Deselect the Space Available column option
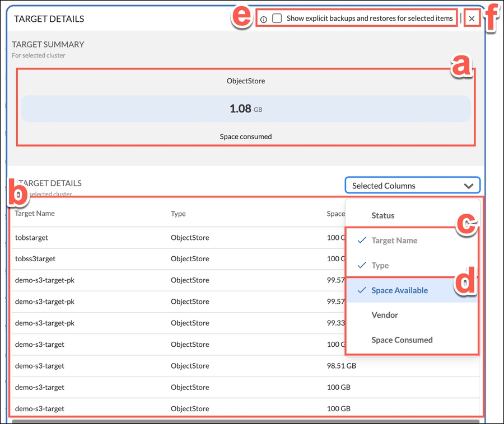The image size is (504, 424). click(399, 290)
